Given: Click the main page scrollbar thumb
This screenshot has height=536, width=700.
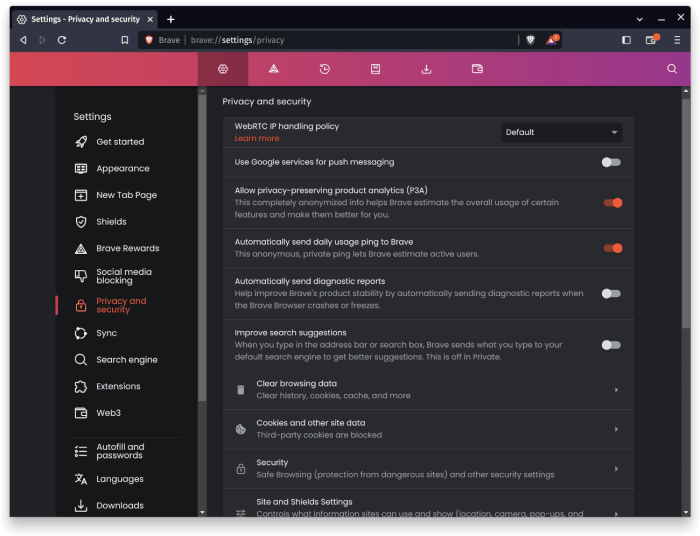Looking at the screenshot, I should (x=686, y=214).
